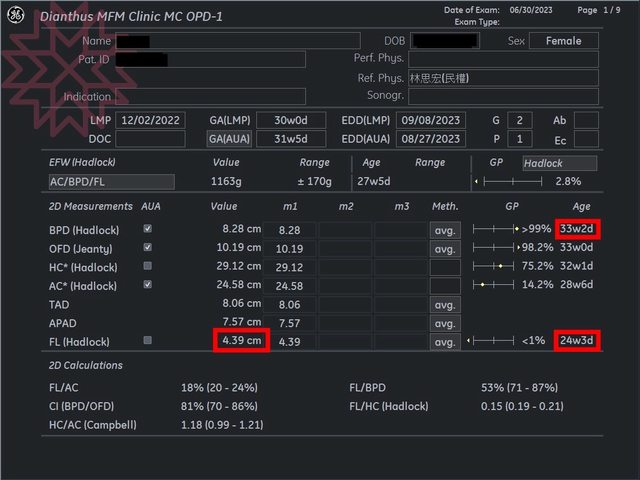Click the LMP date field
The height and width of the screenshot is (480, 640).
pyautogui.click(x=151, y=120)
